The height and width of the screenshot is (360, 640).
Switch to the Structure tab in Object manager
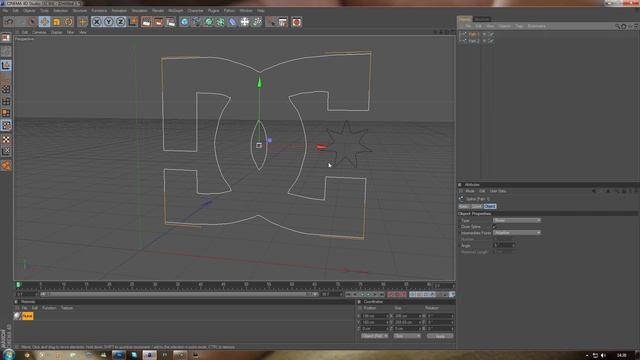coord(482,19)
